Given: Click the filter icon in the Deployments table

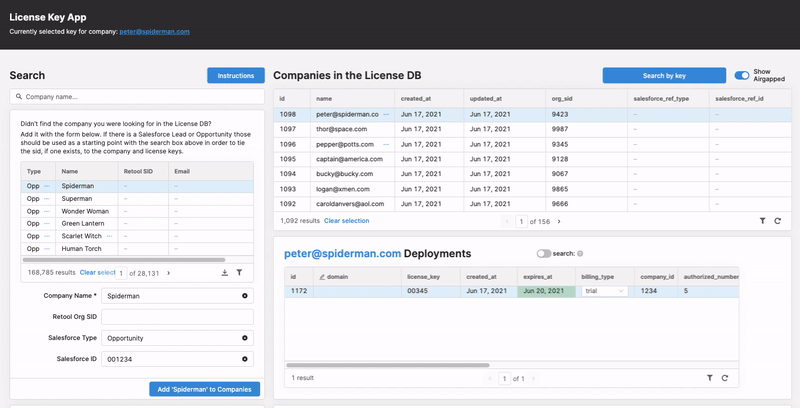Looking at the screenshot, I should click(709, 378).
